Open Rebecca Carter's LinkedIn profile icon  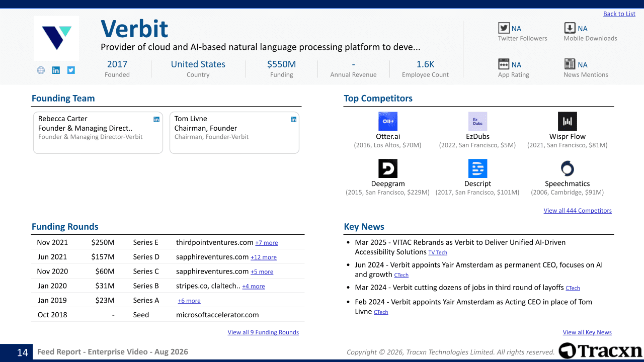click(x=156, y=119)
